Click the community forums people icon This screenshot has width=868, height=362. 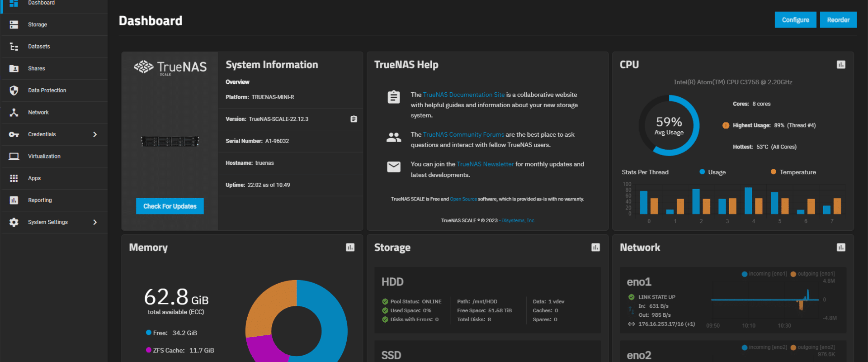(x=394, y=137)
